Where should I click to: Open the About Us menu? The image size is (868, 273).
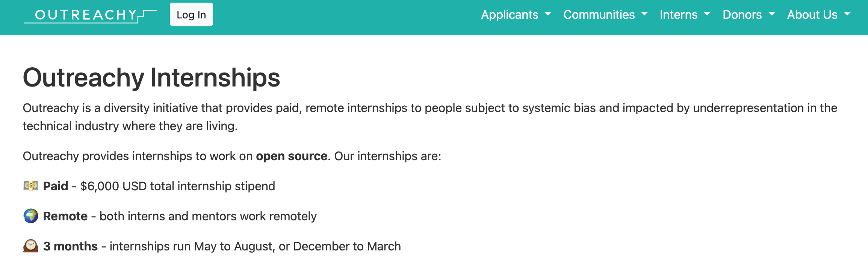[819, 15]
